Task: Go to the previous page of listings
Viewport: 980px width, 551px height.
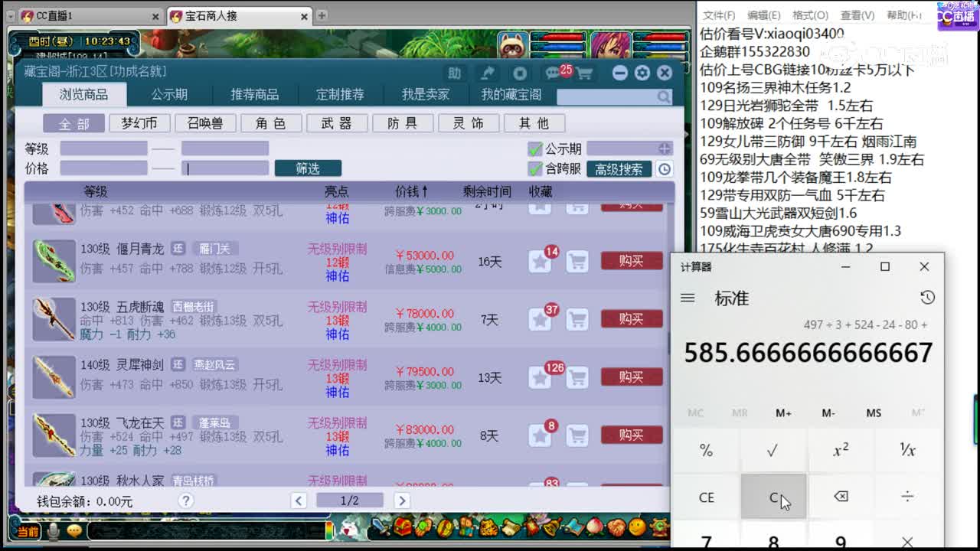Action: point(299,500)
